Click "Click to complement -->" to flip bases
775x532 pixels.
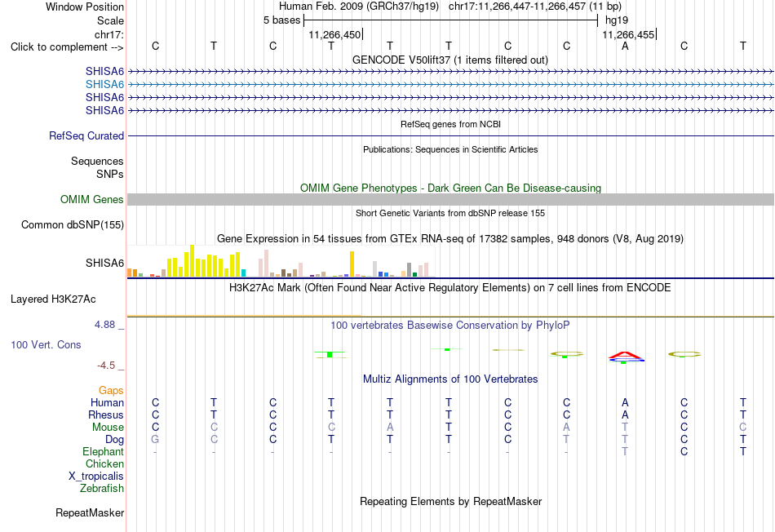67,47
